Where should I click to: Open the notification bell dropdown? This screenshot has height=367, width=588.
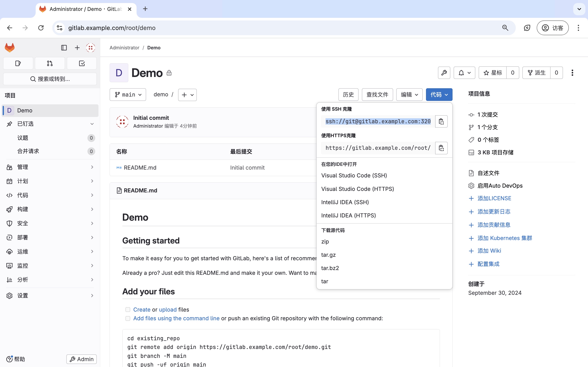click(x=464, y=73)
